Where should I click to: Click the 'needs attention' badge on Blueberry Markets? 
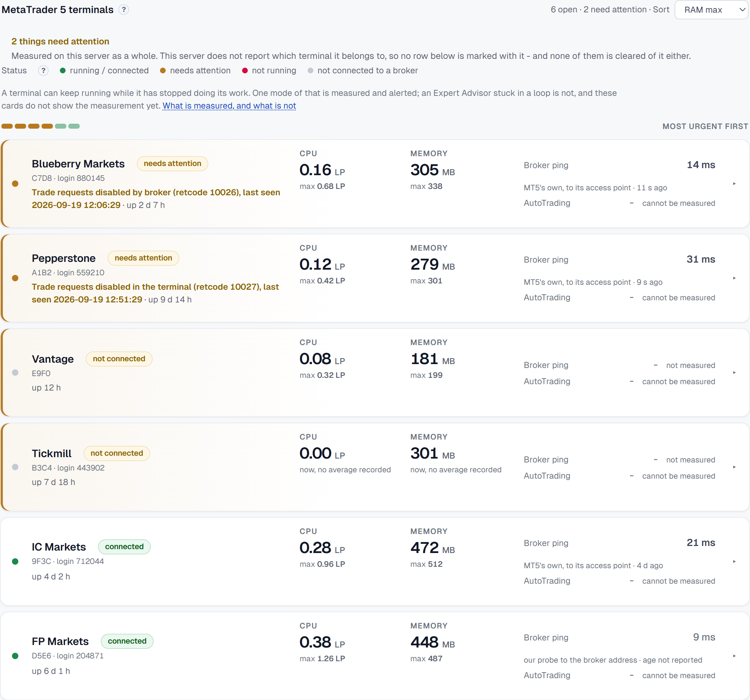coord(172,164)
